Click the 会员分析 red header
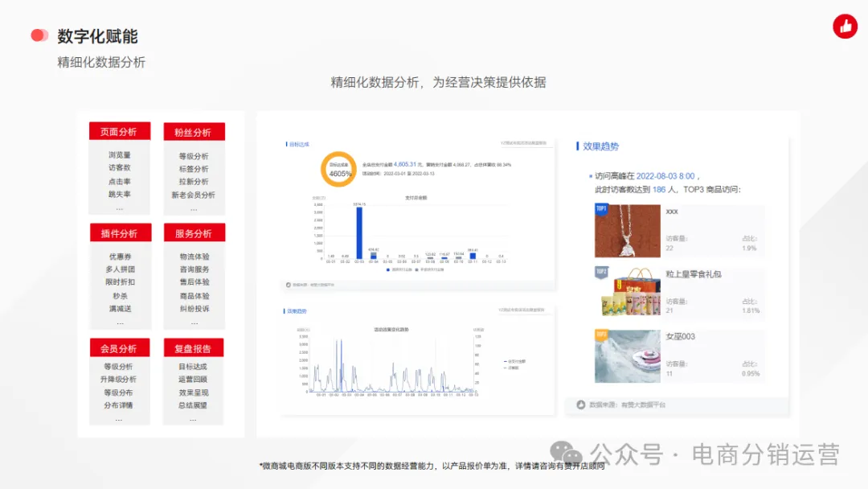868x489 pixels. pos(119,347)
